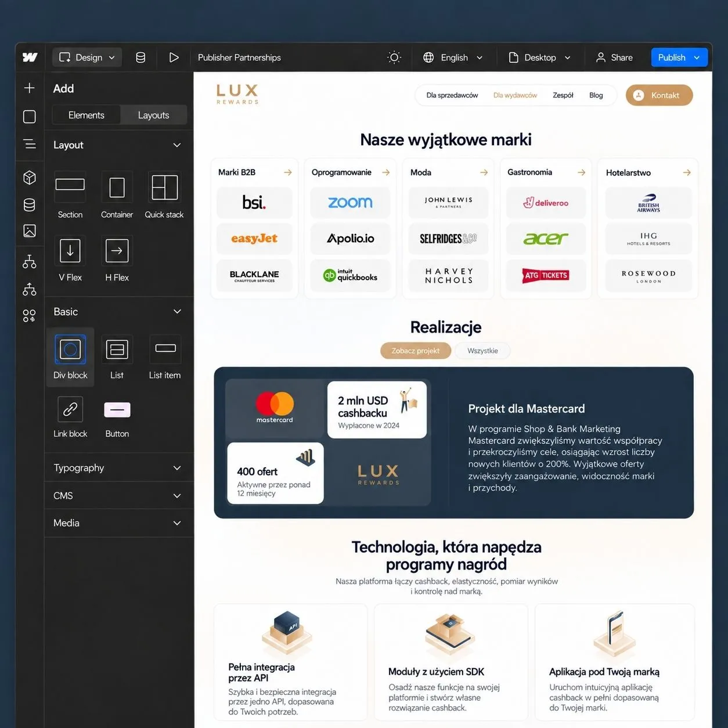Select the List item element

[165, 357]
